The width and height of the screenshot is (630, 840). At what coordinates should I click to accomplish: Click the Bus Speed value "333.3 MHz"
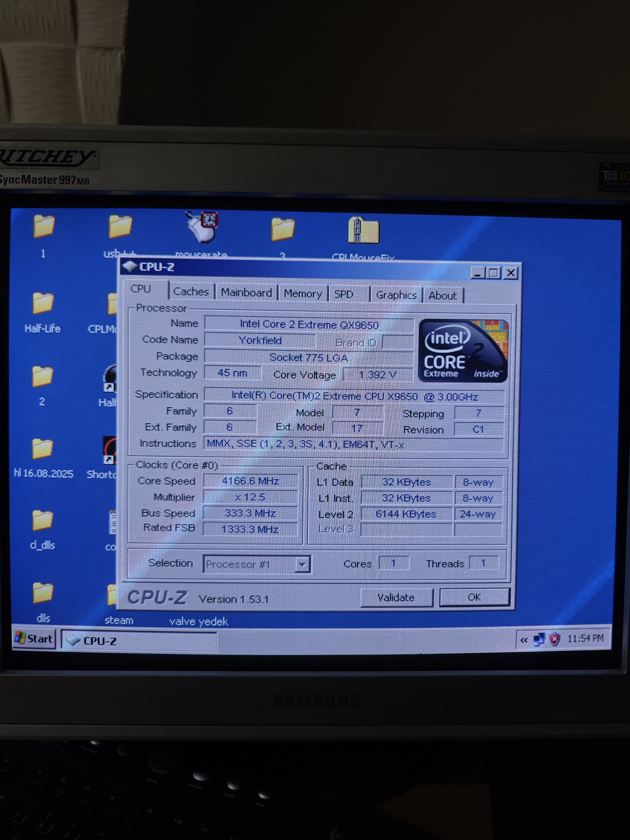pos(250,513)
